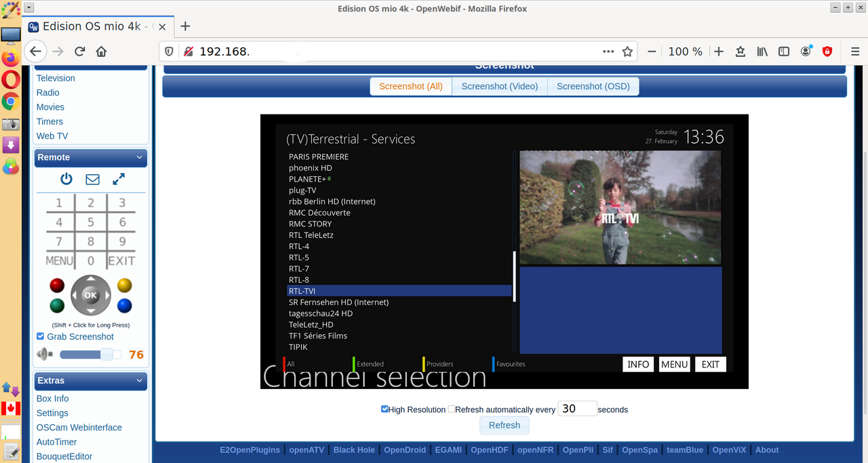Zoom out with the minus icon
The width and height of the screenshot is (868, 463).
[652, 52]
